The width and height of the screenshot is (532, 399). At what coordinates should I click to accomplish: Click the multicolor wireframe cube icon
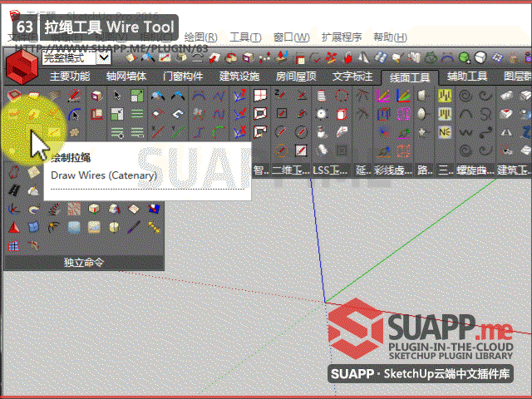click(x=383, y=114)
